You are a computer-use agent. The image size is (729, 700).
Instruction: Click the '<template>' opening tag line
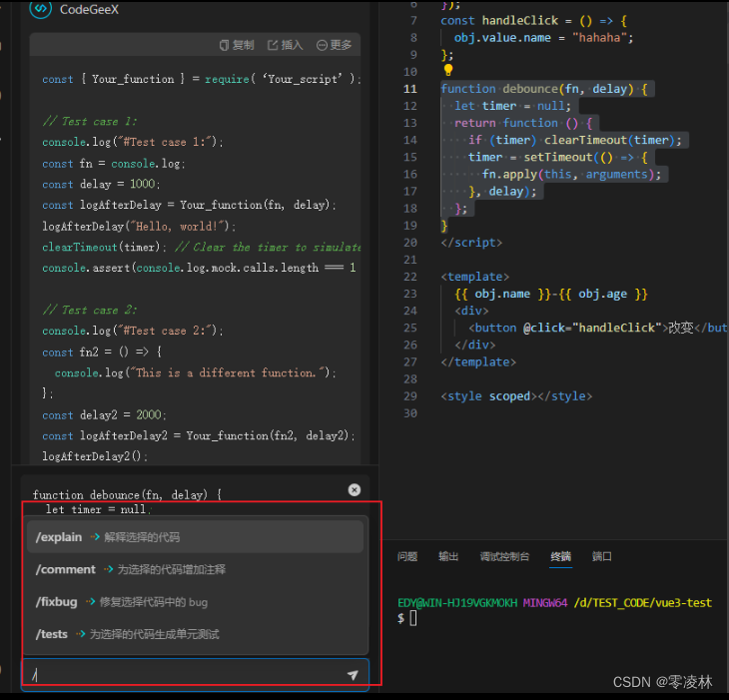[x=474, y=277]
